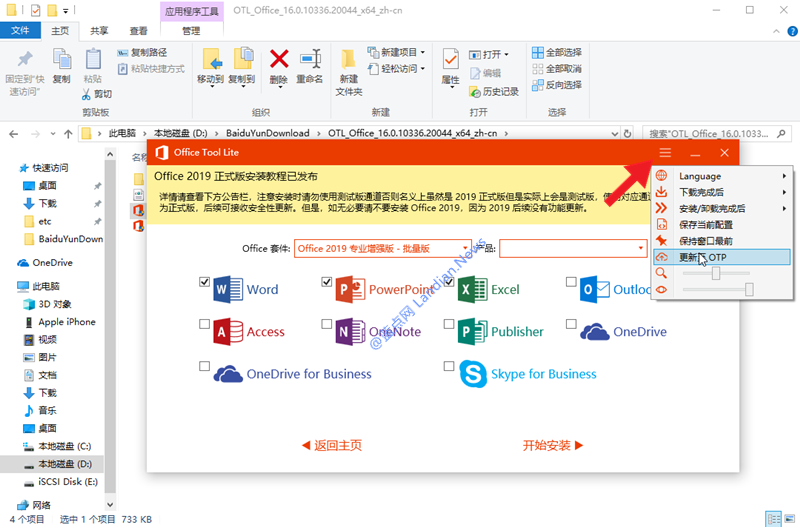Click the navigation pane scrollbar down arrow
Viewport: 800px width, 527px height.
[x=110, y=505]
